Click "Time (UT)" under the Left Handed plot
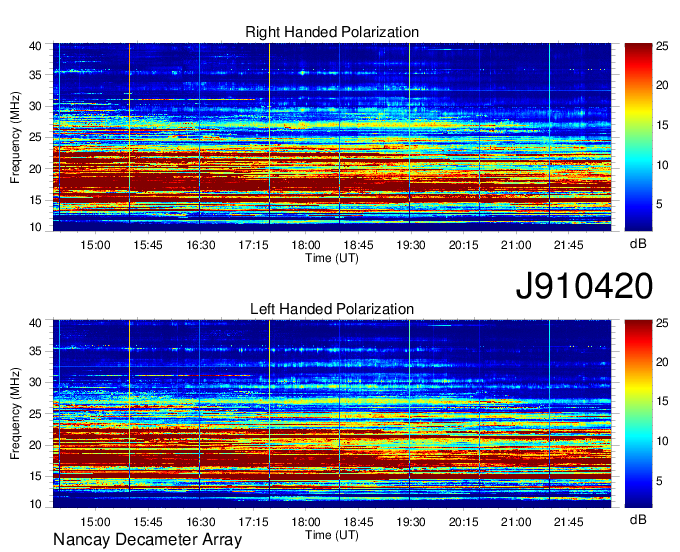680x552 pixels. click(x=332, y=535)
